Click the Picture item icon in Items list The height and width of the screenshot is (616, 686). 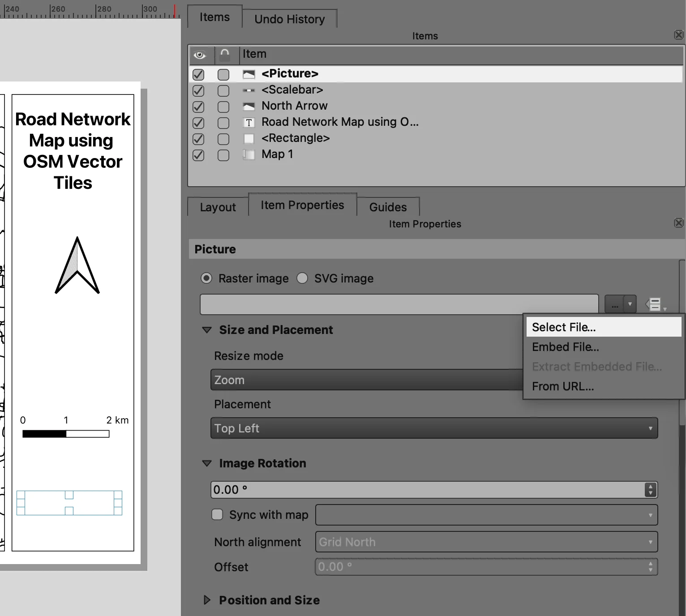pyautogui.click(x=249, y=73)
